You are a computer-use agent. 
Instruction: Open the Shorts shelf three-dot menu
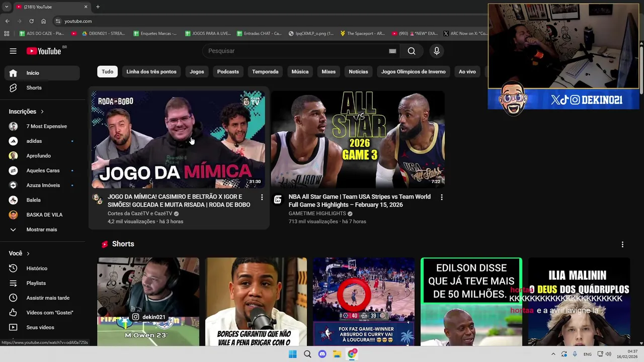tap(622, 244)
